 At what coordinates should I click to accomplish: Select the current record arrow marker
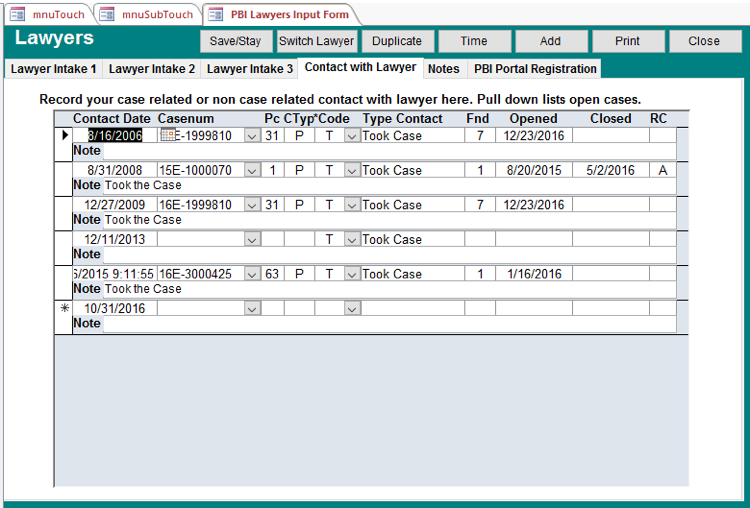point(65,136)
